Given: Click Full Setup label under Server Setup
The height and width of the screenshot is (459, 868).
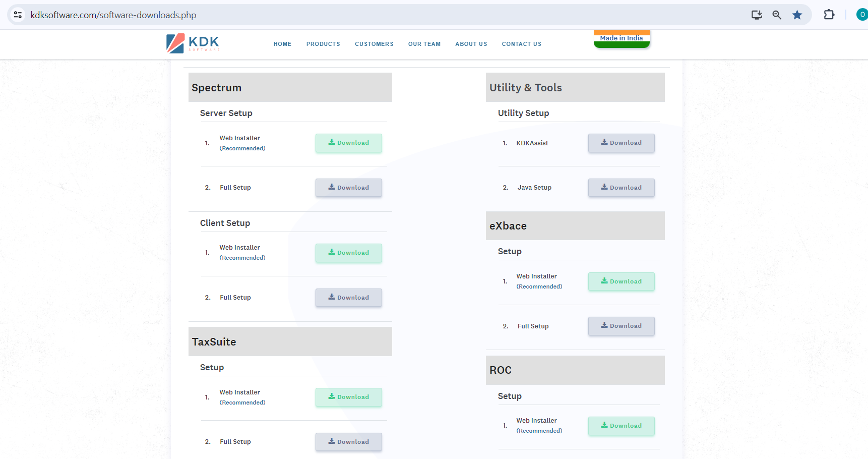Looking at the screenshot, I should click(x=235, y=188).
